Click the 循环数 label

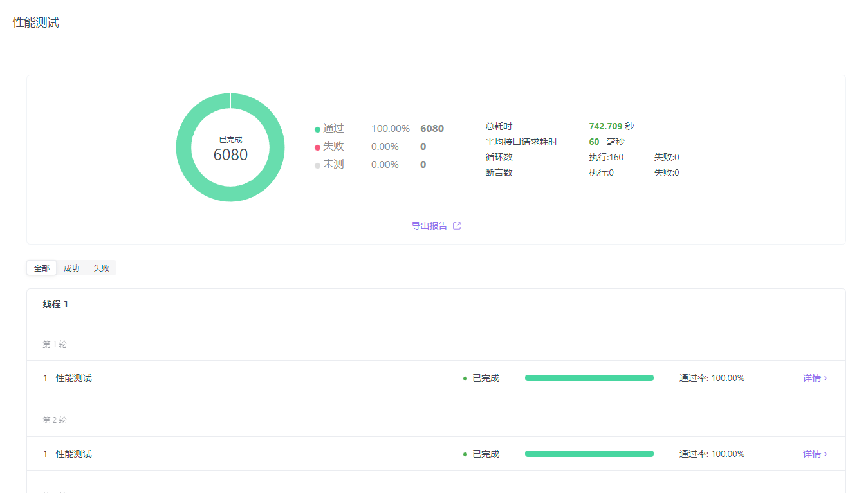pos(499,158)
